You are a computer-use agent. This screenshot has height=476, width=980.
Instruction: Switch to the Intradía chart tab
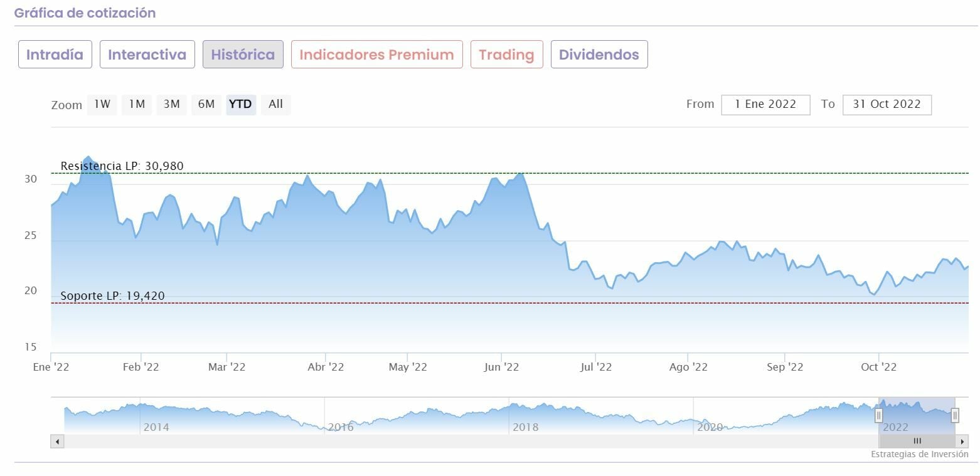[55, 55]
